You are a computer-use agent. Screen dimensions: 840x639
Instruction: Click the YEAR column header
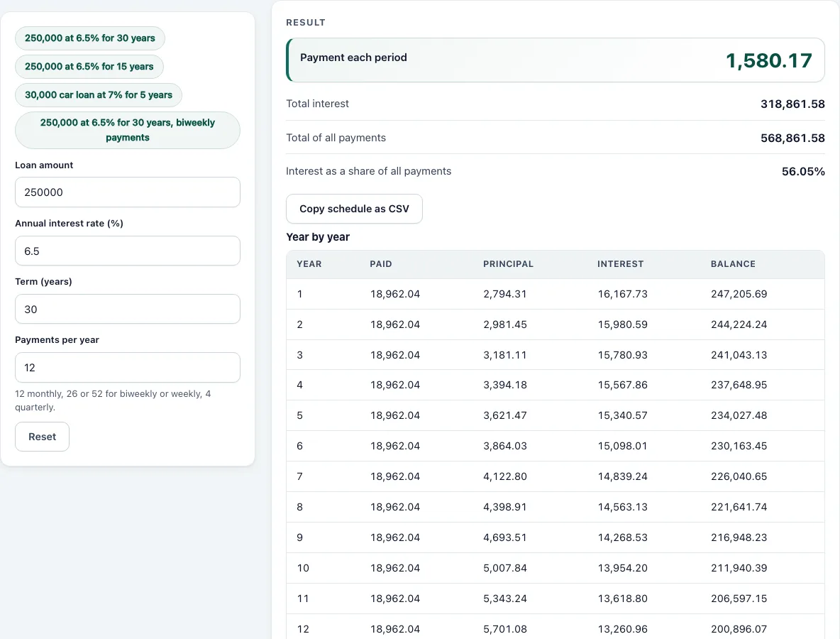click(309, 263)
